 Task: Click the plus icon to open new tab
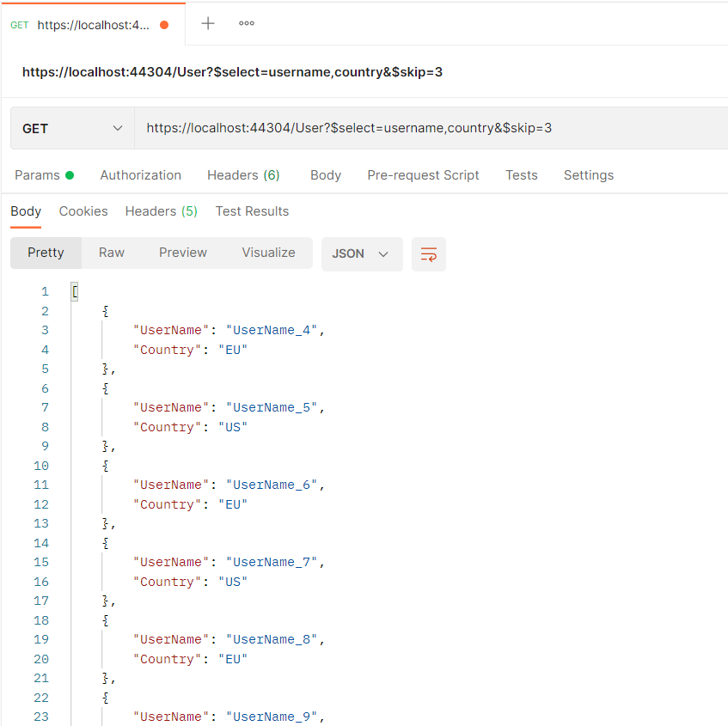pyautogui.click(x=208, y=23)
